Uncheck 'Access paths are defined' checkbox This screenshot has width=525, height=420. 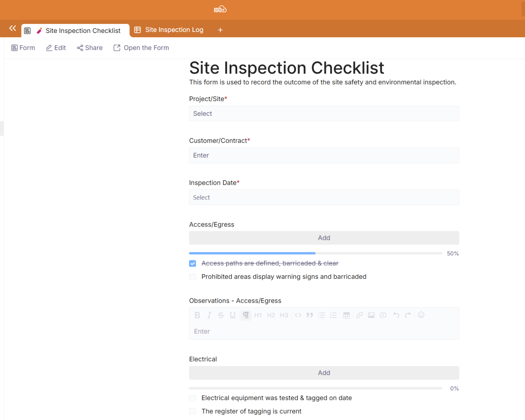pos(192,263)
